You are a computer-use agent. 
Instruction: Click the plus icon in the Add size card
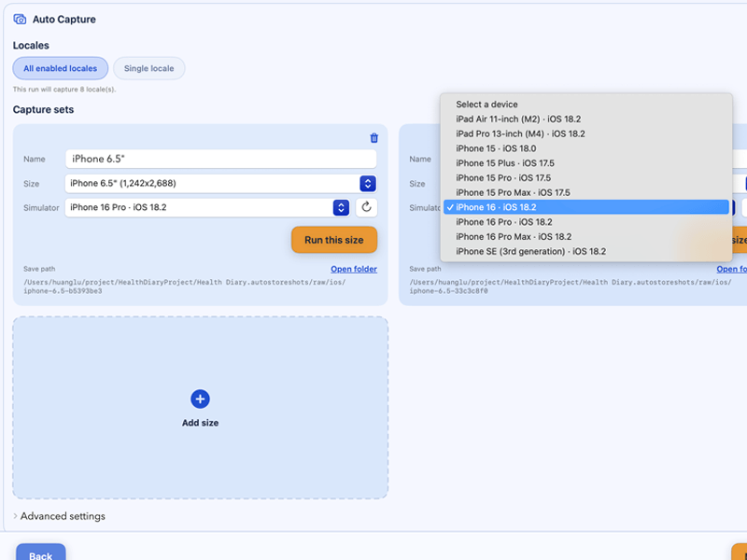(200, 399)
